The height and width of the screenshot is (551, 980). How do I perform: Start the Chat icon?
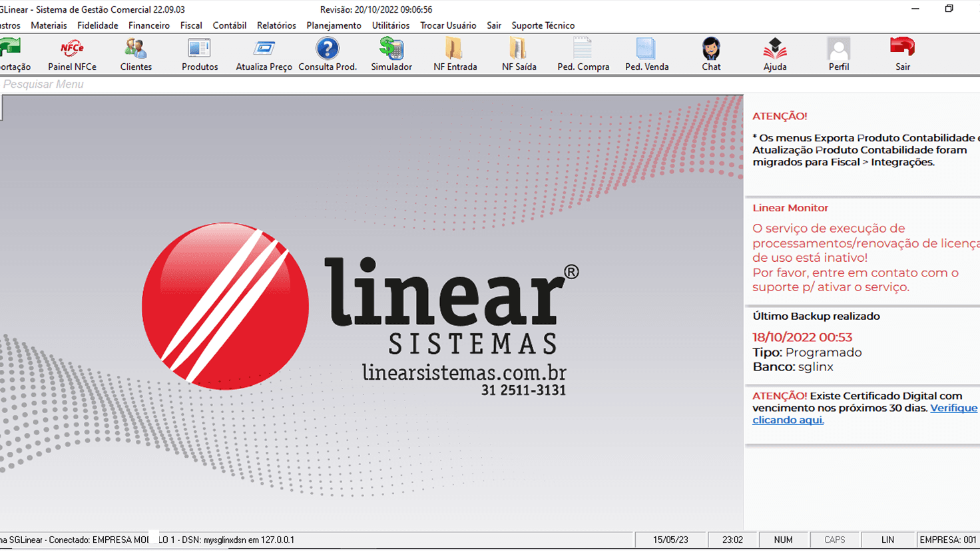(x=711, y=54)
